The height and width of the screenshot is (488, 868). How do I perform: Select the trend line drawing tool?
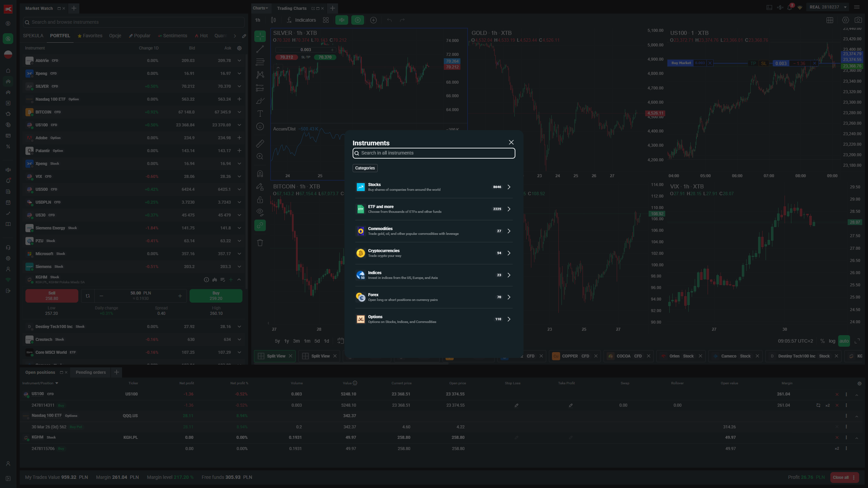260,49
